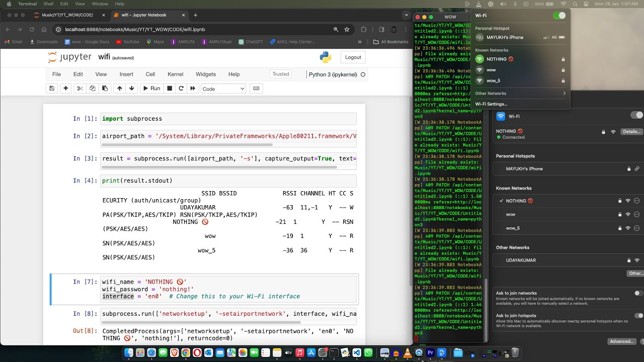Image resolution: width=644 pixels, height=362 pixels.
Task: Click the import subprocess code cell
Action: (x=228, y=119)
